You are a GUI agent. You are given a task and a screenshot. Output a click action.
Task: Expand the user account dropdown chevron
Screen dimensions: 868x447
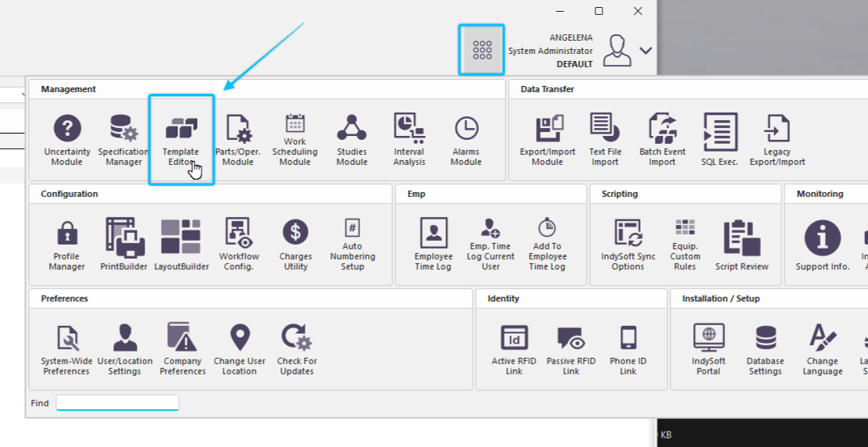[645, 51]
